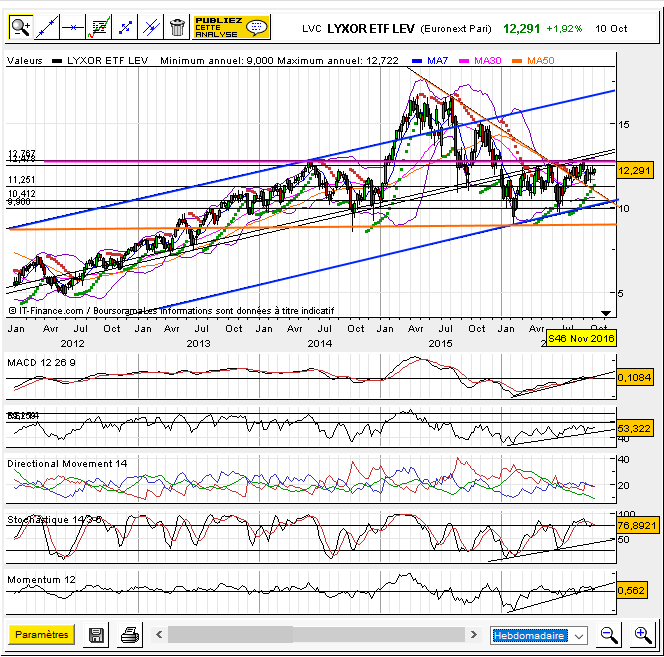The image size is (664, 657).
Task: Click the MA7 legend label
Action: tap(438, 62)
